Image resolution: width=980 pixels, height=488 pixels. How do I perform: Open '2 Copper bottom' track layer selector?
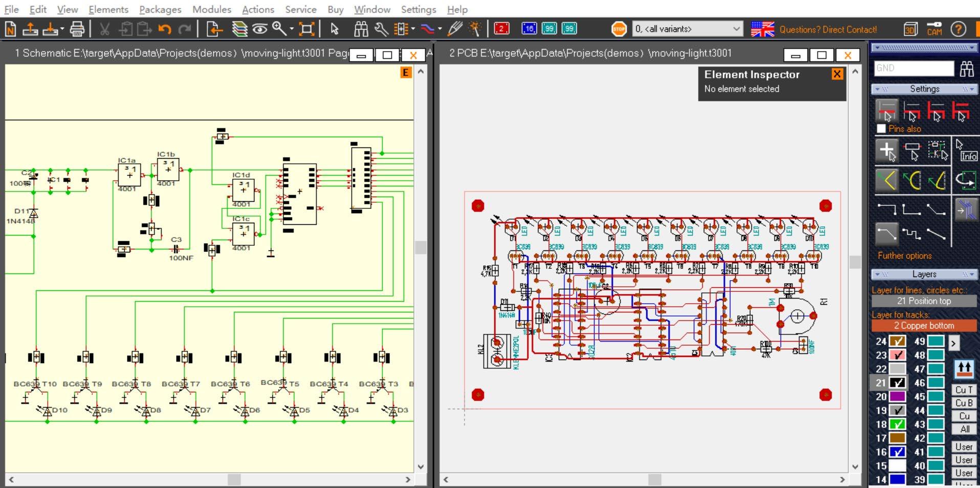click(x=924, y=326)
